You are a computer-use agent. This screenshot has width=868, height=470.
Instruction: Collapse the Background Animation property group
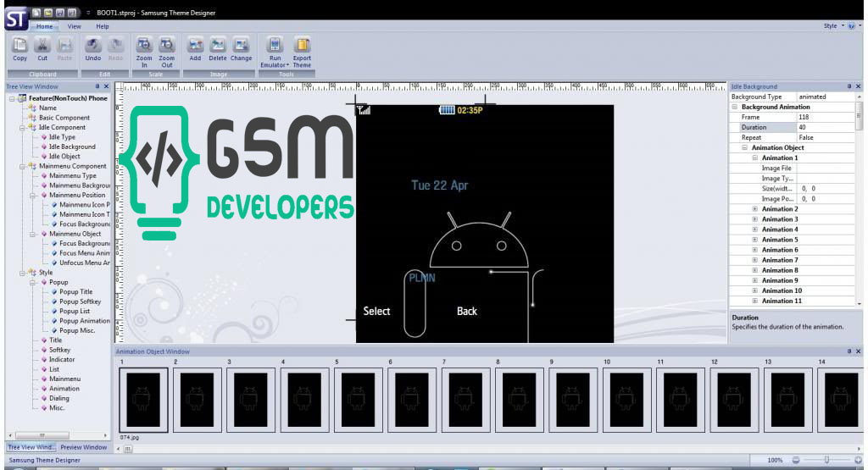tap(735, 108)
